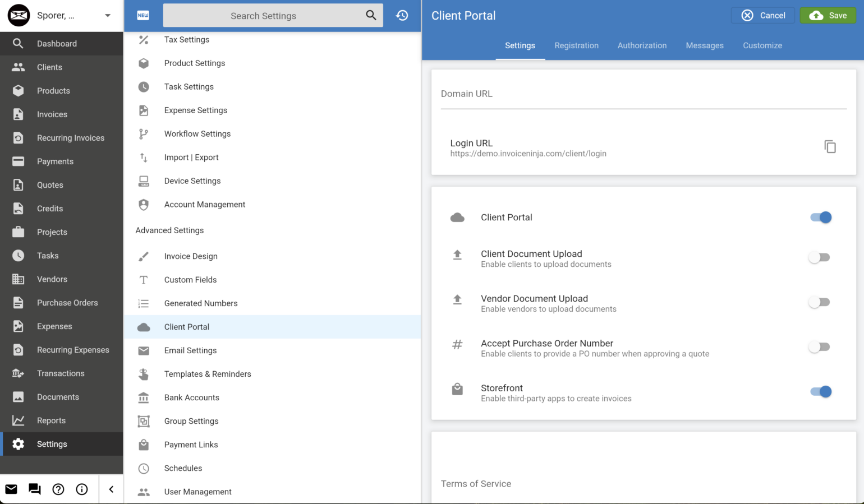Switch to the Registration tab
Screen dimensions: 864x504
click(x=576, y=45)
